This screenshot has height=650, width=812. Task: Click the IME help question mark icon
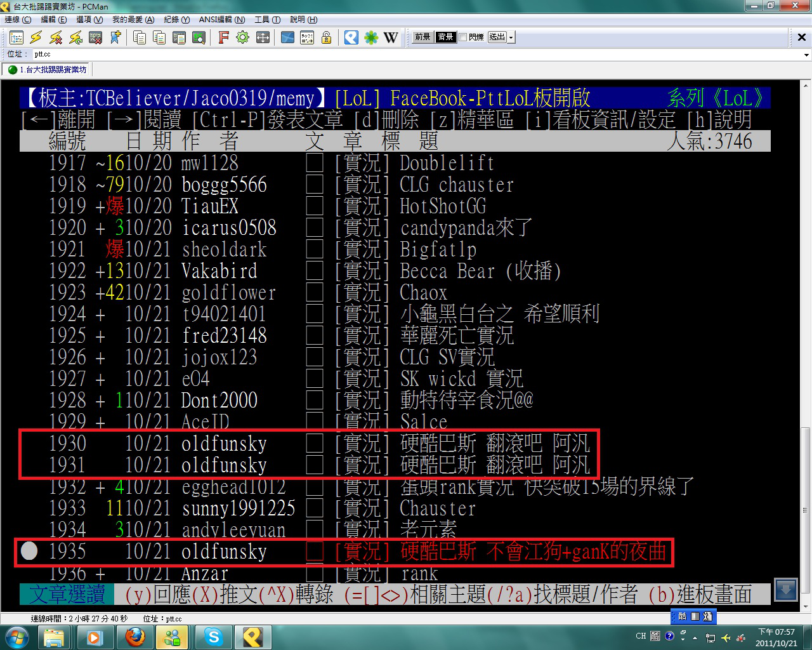pyautogui.click(x=669, y=636)
